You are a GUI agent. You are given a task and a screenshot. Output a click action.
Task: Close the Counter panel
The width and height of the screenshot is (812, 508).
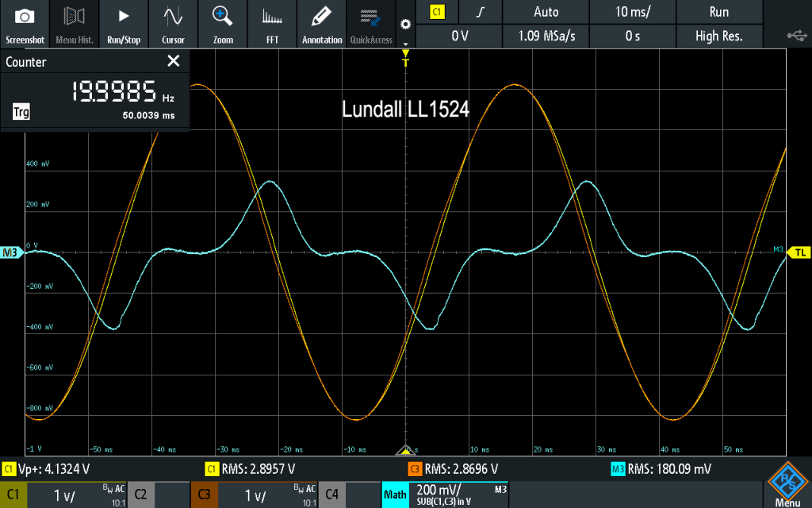(x=174, y=61)
